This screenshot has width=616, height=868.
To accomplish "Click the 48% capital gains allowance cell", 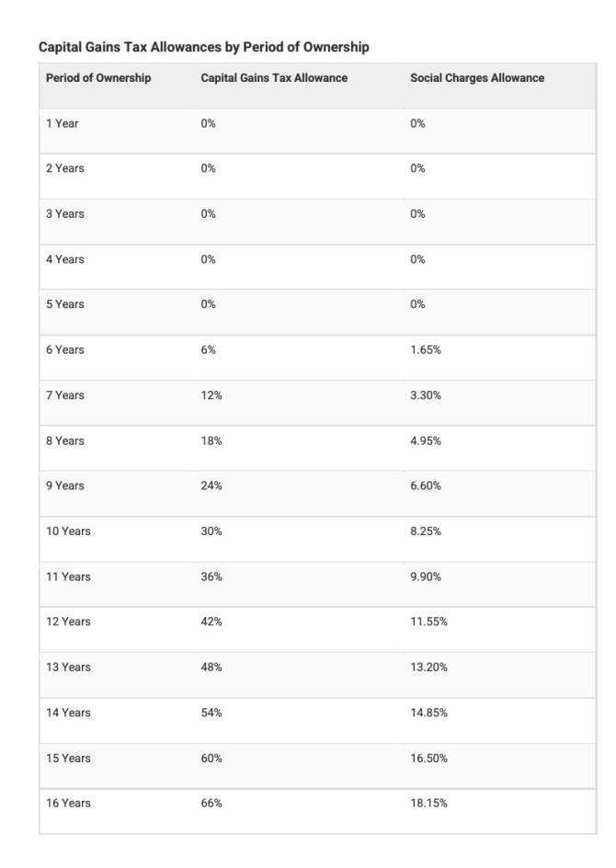I will (x=211, y=668).
